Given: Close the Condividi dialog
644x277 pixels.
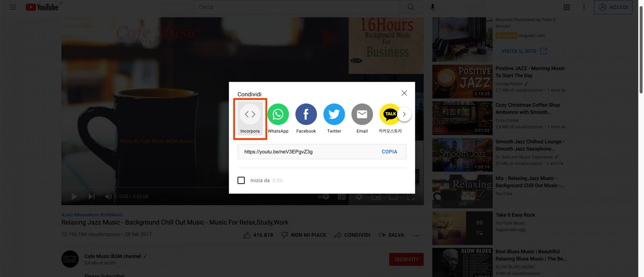Looking at the screenshot, I should coord(404,93).
